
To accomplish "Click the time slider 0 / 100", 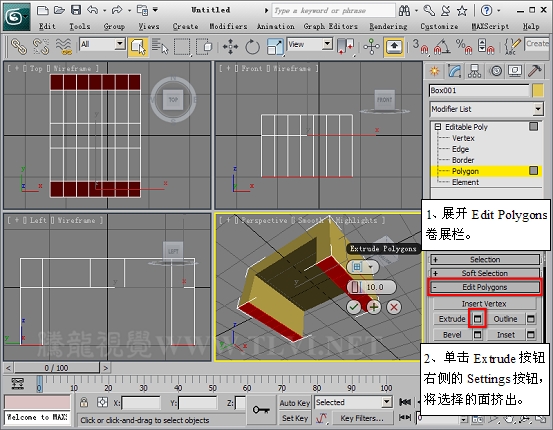I will (x=56, y=368).
